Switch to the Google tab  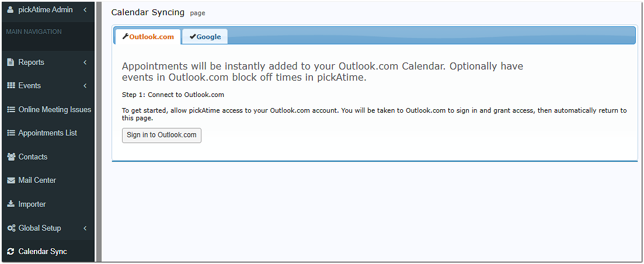tap(205, 37)
